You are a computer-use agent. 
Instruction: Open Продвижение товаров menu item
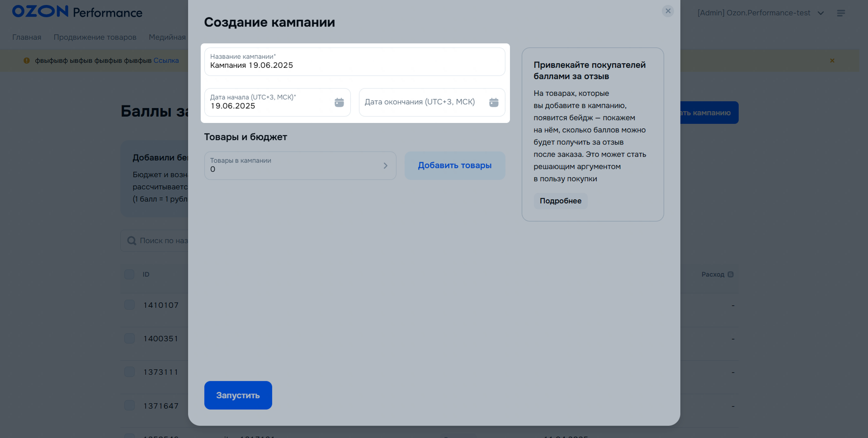click(95, 37)
